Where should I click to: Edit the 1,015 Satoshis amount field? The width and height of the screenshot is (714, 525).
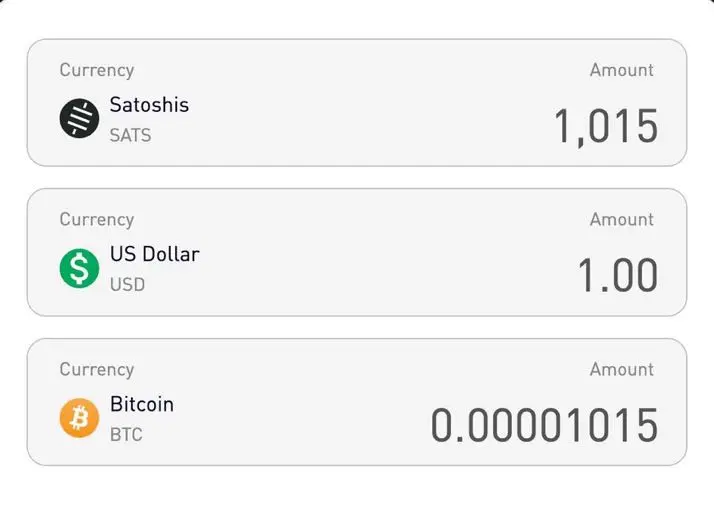click(606, 127)
